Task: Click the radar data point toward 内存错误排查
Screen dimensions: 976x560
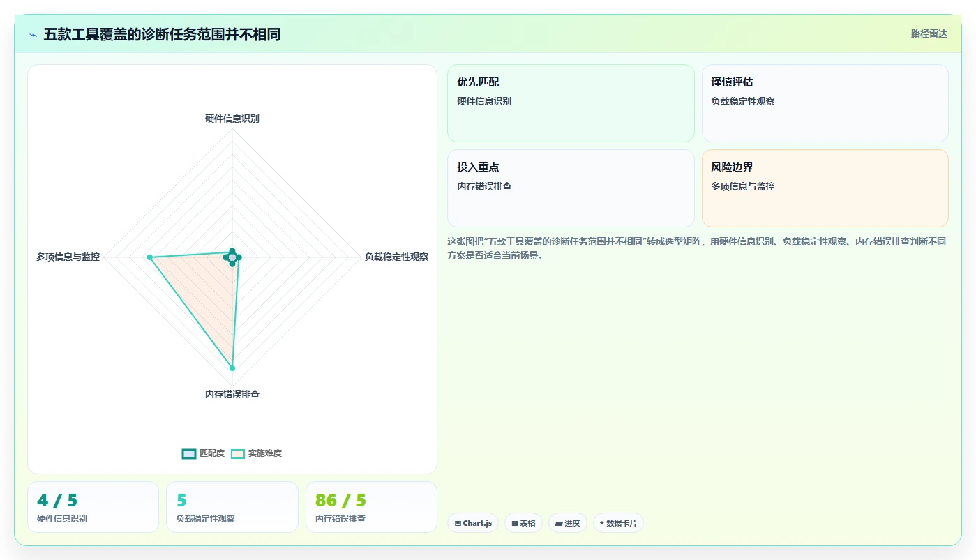Action: [232, 368]
